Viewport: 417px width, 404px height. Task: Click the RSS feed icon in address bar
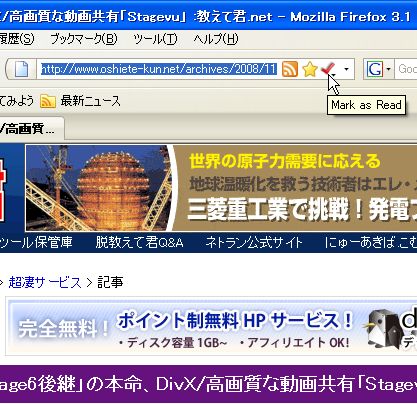point(290,69)
